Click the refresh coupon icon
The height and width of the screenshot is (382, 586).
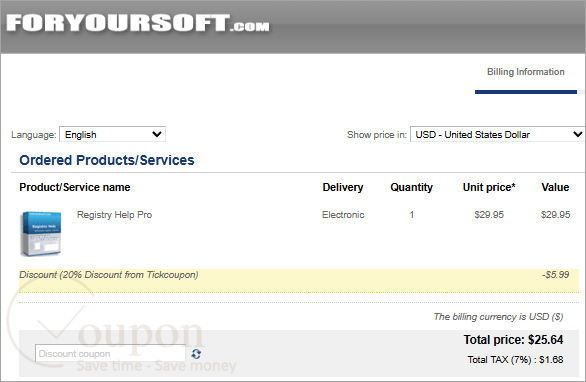tap(196, 354)
